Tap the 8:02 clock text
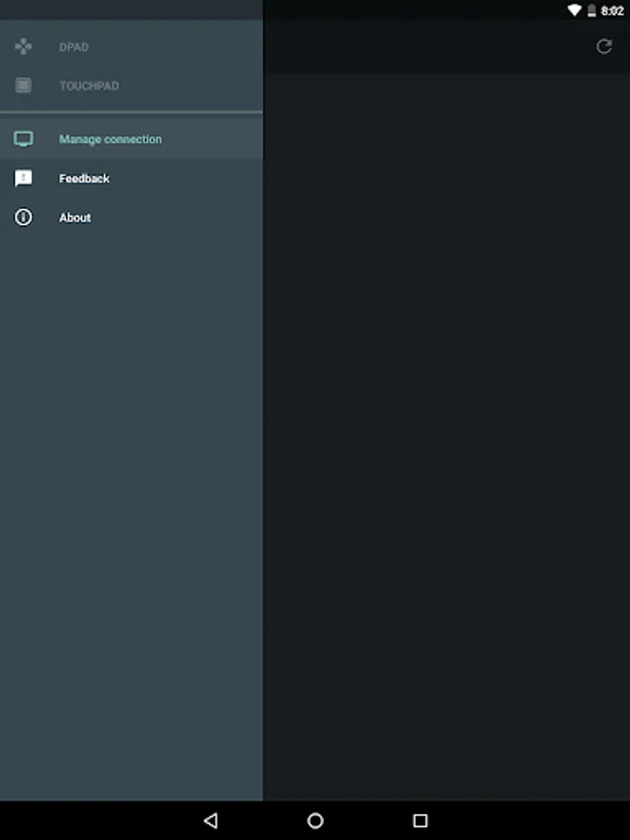Screen dimensions: 630x840 tap(612, 10)
